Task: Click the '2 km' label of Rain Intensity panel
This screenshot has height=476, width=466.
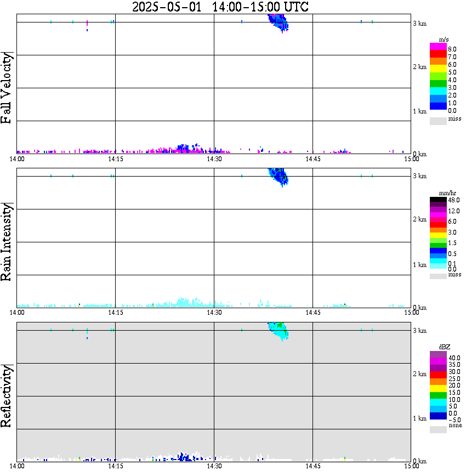Action: [x=419, y=219]
